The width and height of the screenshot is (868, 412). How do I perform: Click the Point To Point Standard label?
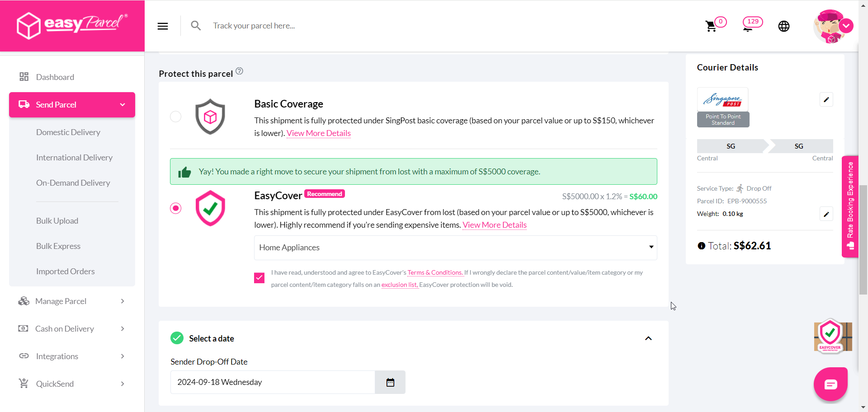[x=723, y=120]
